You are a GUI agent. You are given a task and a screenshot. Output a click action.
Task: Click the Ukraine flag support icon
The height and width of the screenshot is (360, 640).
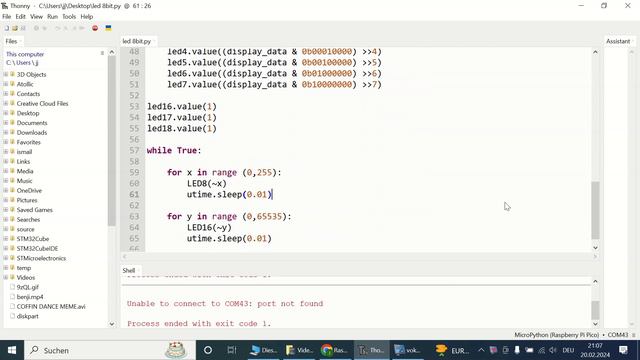[x=108, y=28]
